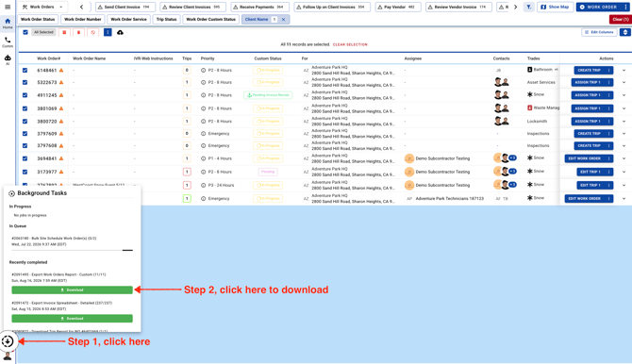The height and width of the screenshot is (364, 632).
Task: Click the Bulk Site Schedule progress bar
Action: 72,250
